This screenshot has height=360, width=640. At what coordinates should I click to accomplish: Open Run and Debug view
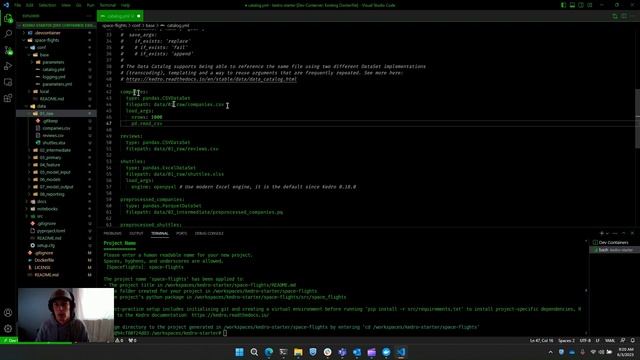pos(8,66)
